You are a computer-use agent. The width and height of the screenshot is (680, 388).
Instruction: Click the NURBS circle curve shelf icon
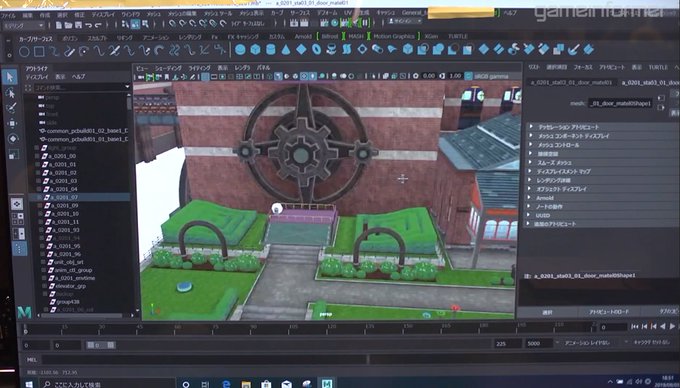click(x=24, y=52)
